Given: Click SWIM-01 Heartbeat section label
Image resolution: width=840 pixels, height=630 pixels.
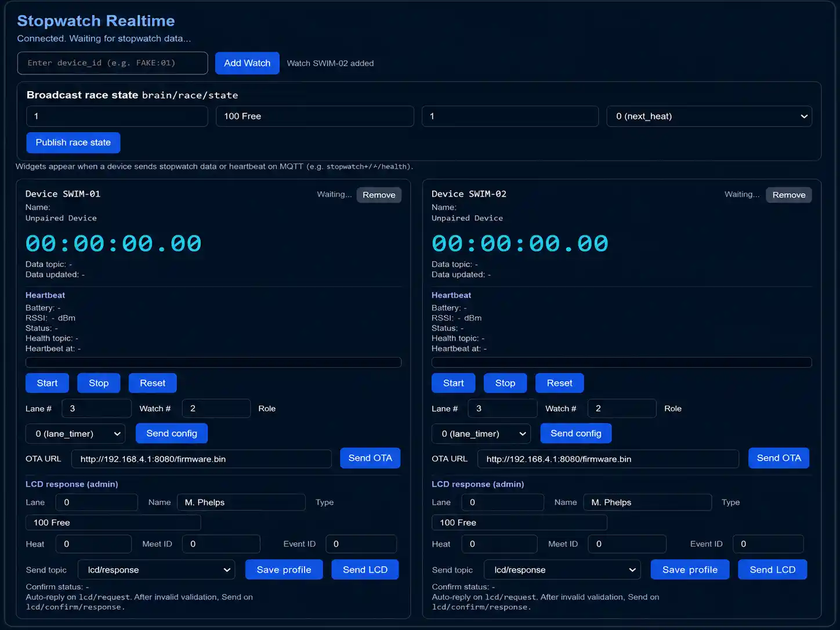Looking at the screenshot, I should [45, 295].
